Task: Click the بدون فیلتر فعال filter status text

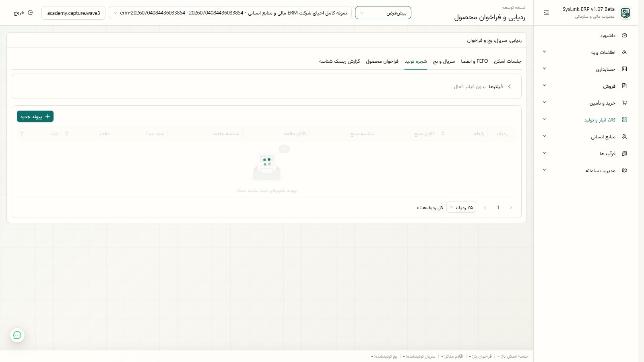Action: point(470,86)
